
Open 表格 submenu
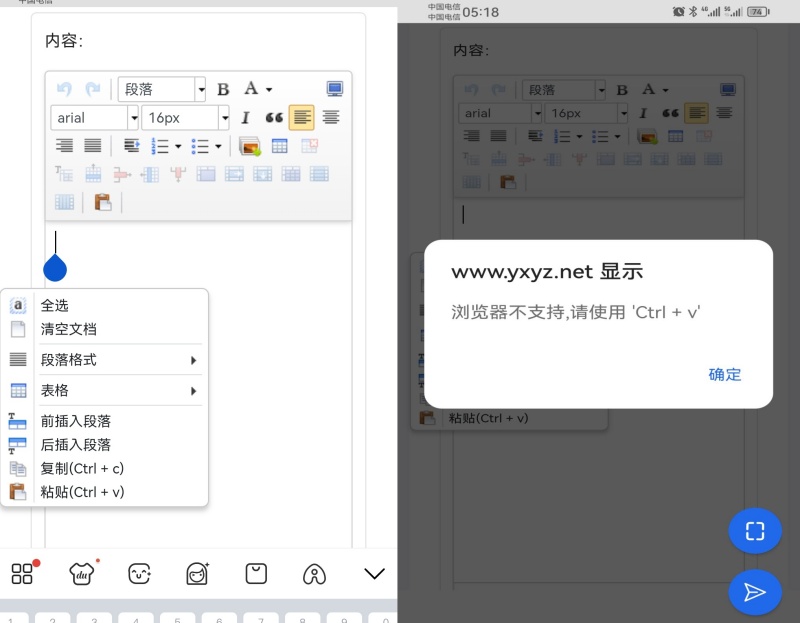coord(105,390)
